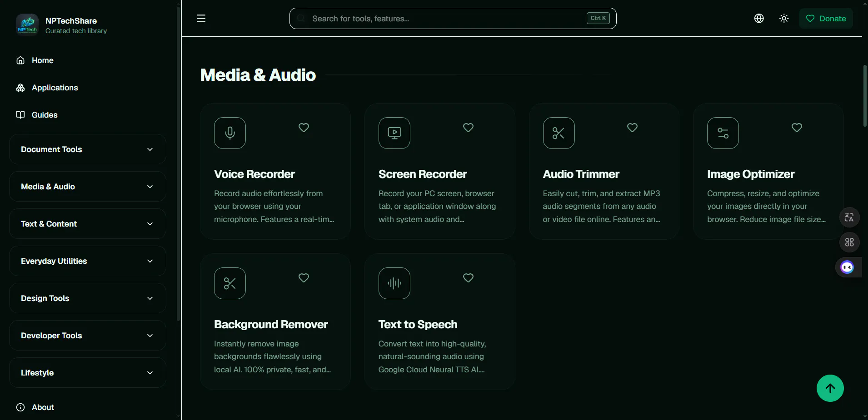Click 'Curated tech library' tagline
868x420 pixels.
coord(76,31)
